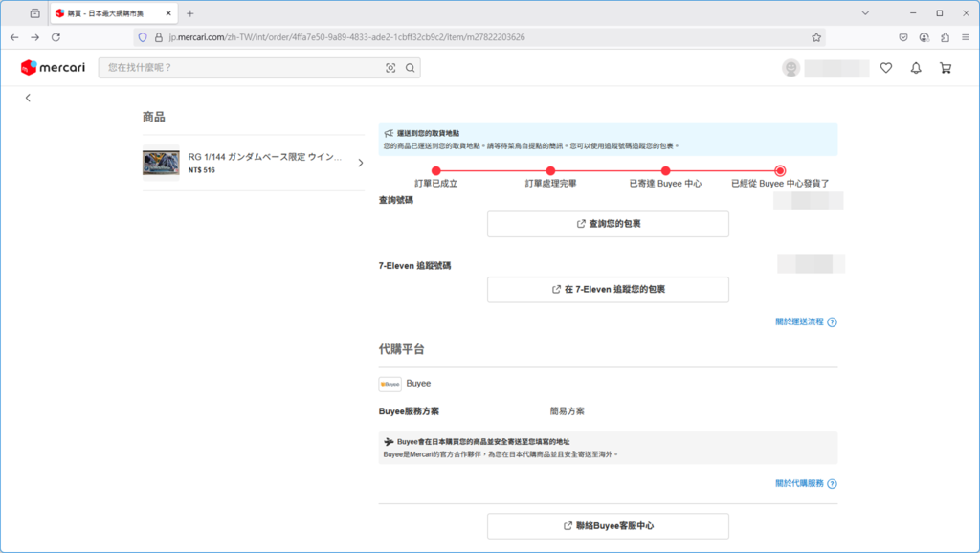This screenshot has width=980, height=553.
Task: Open Firefox application menu
Action: 966,37
